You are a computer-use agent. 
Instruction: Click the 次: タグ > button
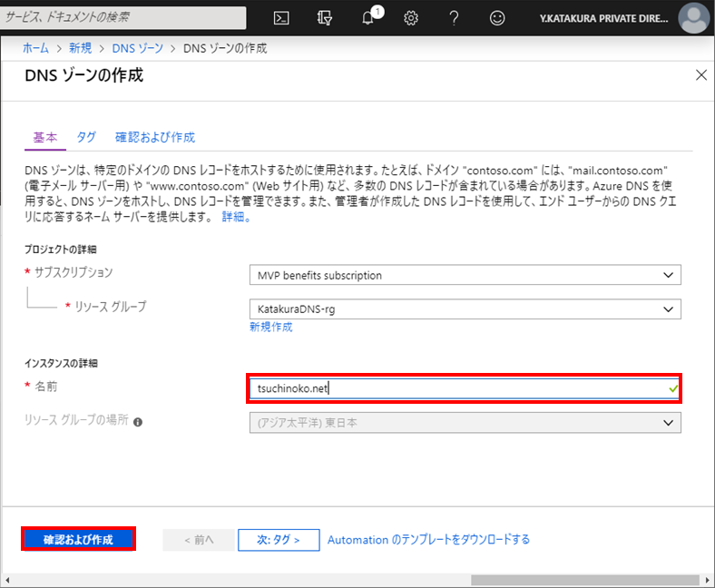279,540
